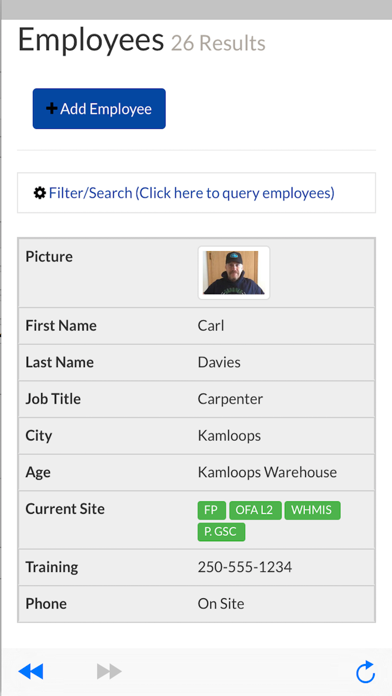This screenshot has height=696, width=392.
Task: Open Carl Davies's profile picture thumbnail
Action: pos(234,273)
